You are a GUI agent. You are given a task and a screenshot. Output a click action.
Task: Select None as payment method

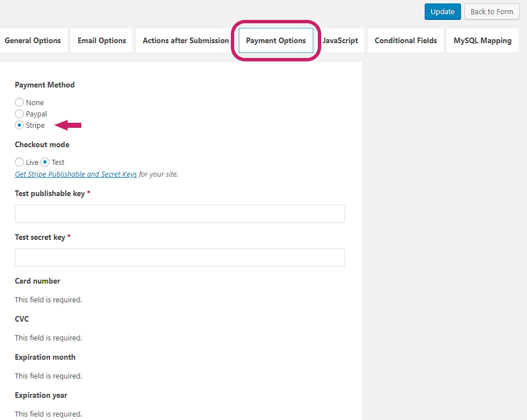coord(19,102)
